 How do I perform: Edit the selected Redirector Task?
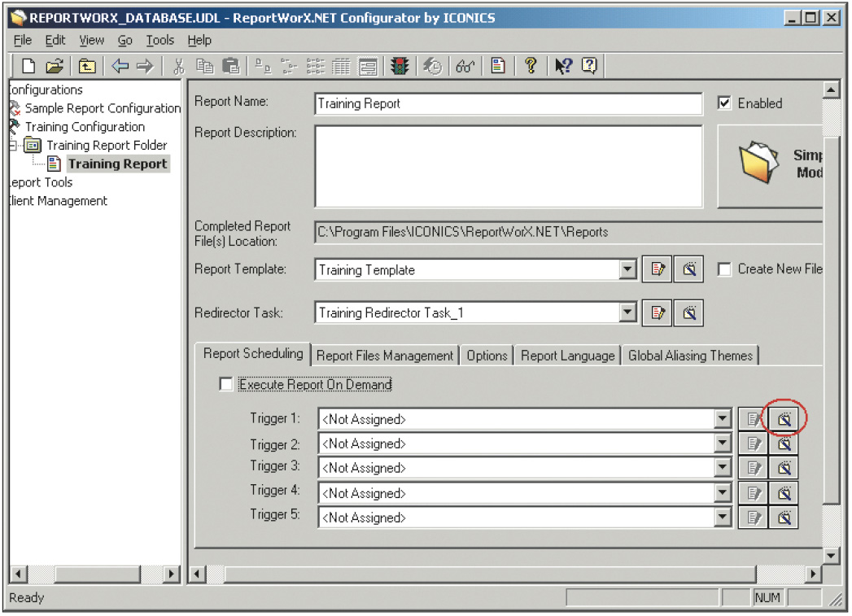click(x=658, y=313)
